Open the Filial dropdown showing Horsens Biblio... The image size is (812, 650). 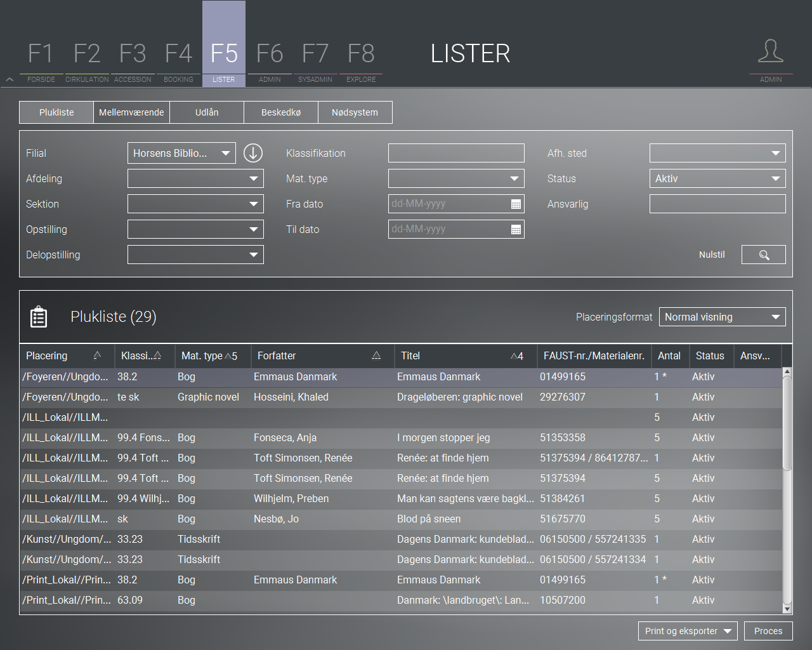(x=181, y=153)
